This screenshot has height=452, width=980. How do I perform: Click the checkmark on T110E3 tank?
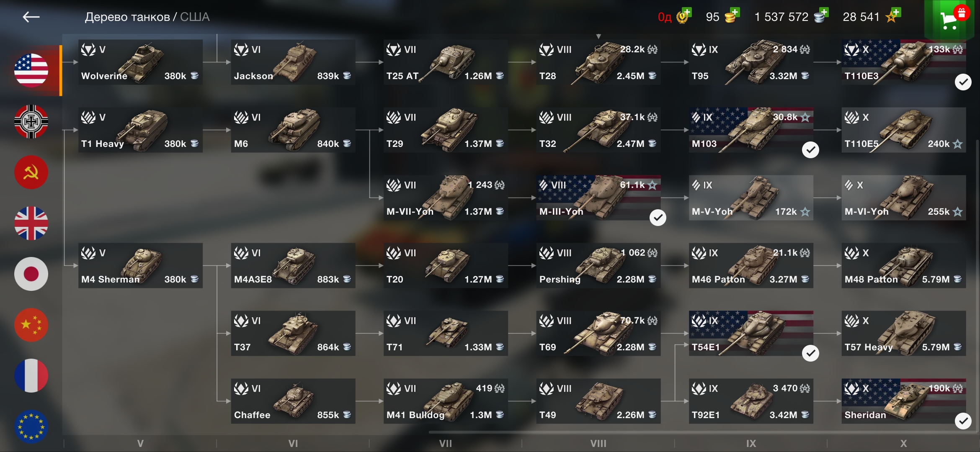(x=963, y=82)
